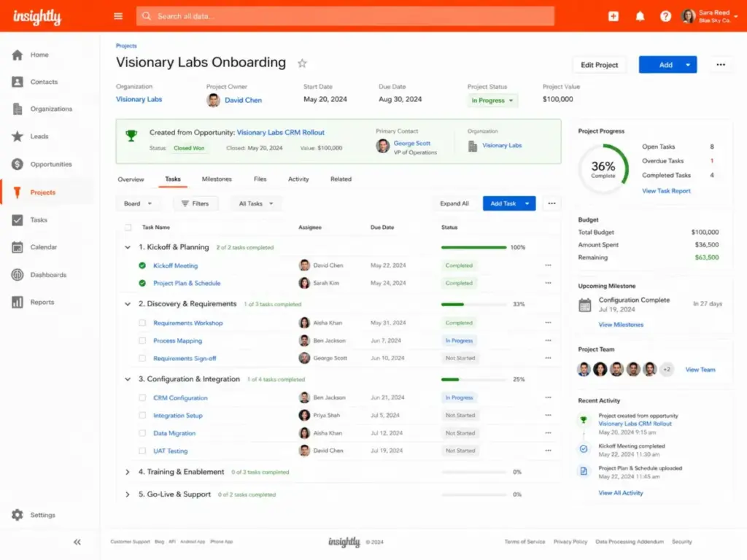This screenshot has width=747, height=560.
Task: Check the Integration Setup checkbox
Action: click(142, 415)
